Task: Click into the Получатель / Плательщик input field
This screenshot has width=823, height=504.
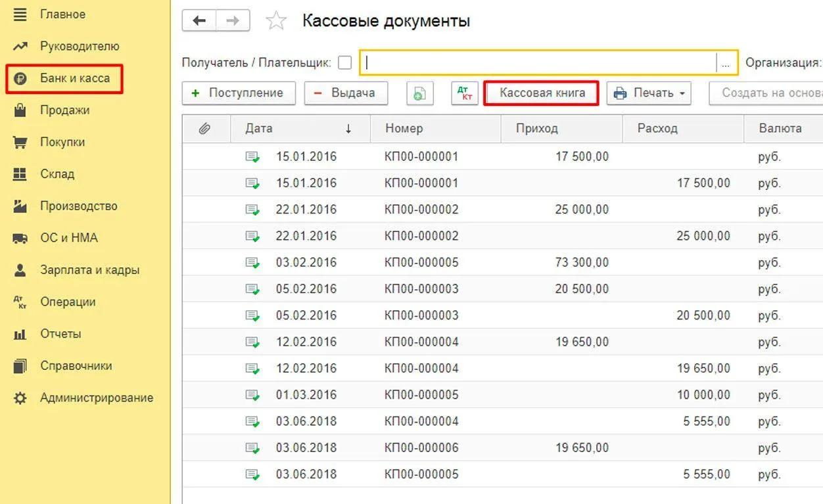Action: (x=538, y=63)
